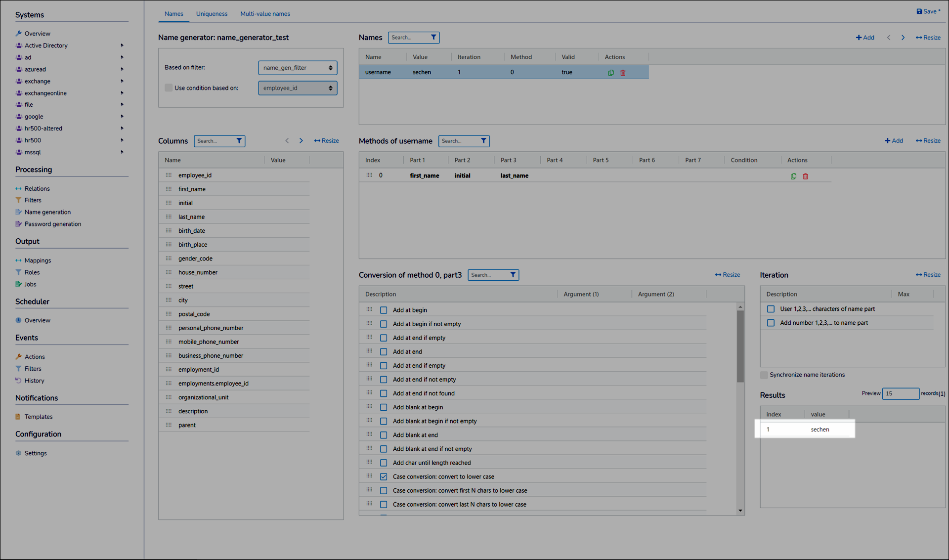Open the employee_id condition dropdown
The height and width of the screenshot is (560, 949).
pos(298,88)
